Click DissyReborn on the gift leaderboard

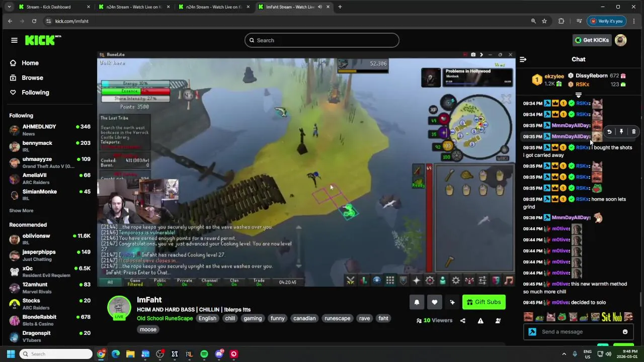click(591, 76)
